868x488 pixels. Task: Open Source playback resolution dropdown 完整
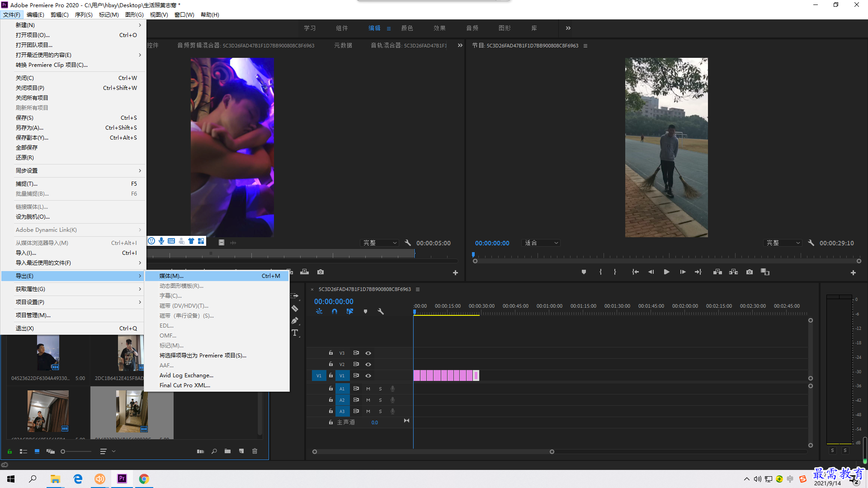tap(380, 243)
